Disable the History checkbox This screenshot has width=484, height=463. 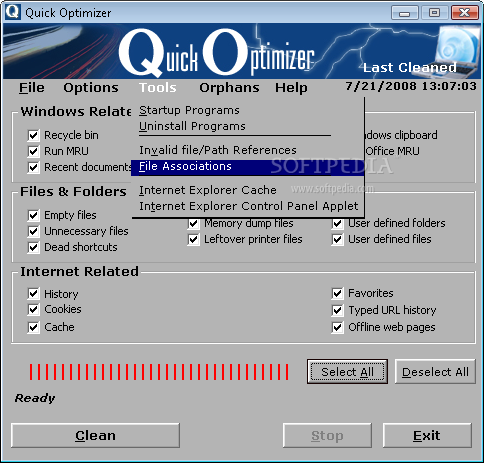point(33,294)
